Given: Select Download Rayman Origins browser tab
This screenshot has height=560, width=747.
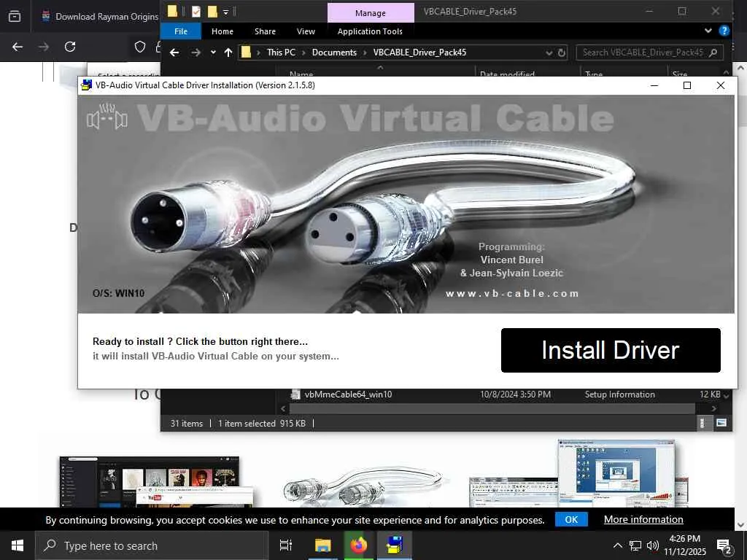Looking at the screenshot, I should coord(100,17).
